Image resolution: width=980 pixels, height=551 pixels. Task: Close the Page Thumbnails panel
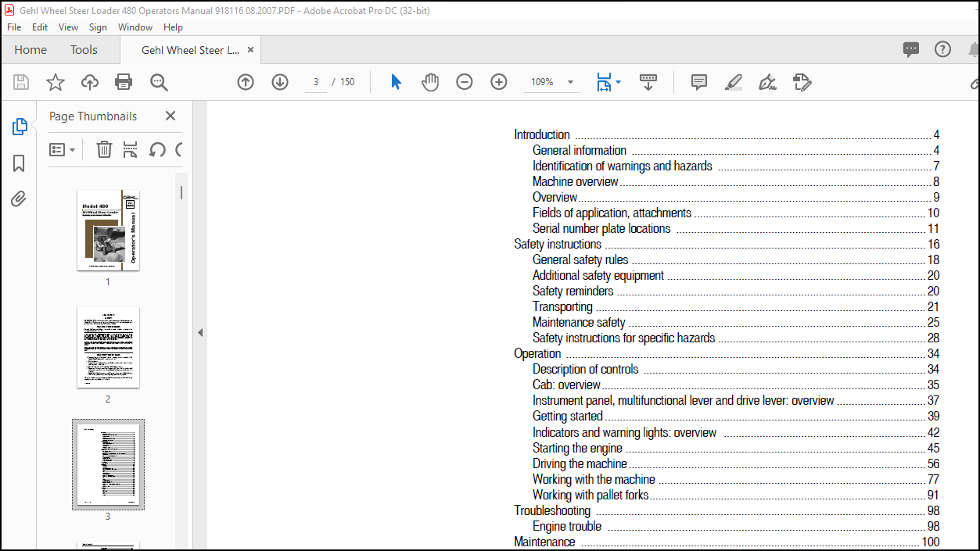pyautogui.click(x=171, y=116)
